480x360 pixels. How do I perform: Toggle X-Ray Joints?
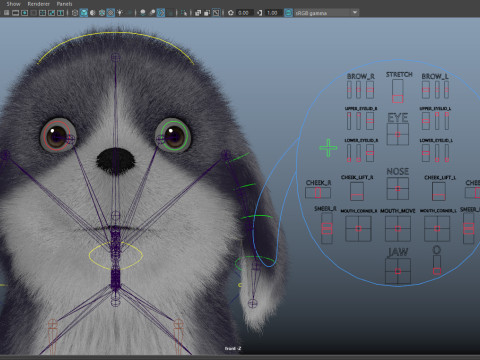tap(216, 13)
